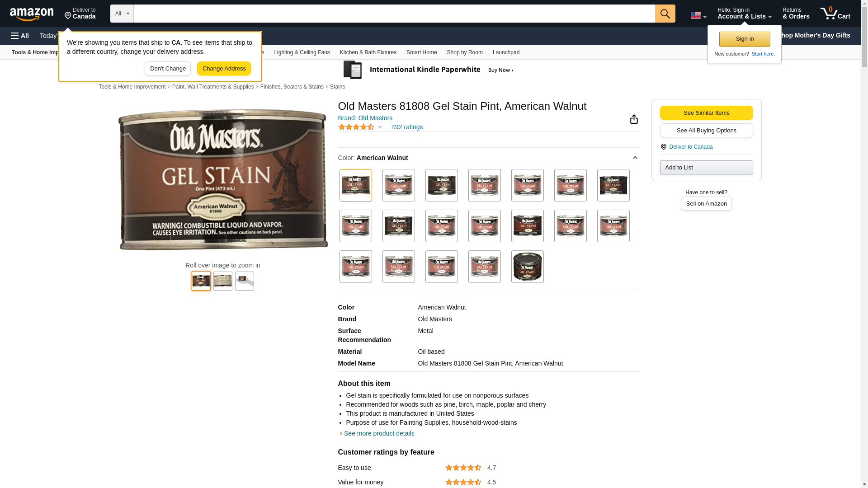The width and height of the screenshot is (868, 488).
Task: Expand the Account & Lists dropdown
Action: click(x=744, y=14)
